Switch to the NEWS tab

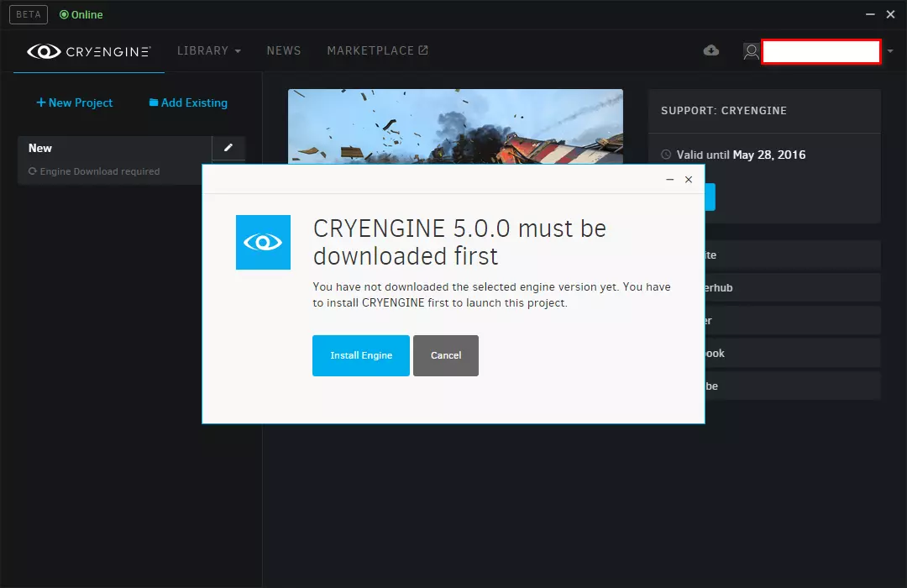click(284, 51)
